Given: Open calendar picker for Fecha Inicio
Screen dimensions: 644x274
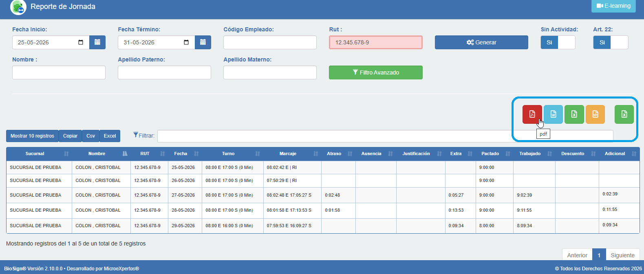Looking at the screenshot, I should click(x=97, y=42).
